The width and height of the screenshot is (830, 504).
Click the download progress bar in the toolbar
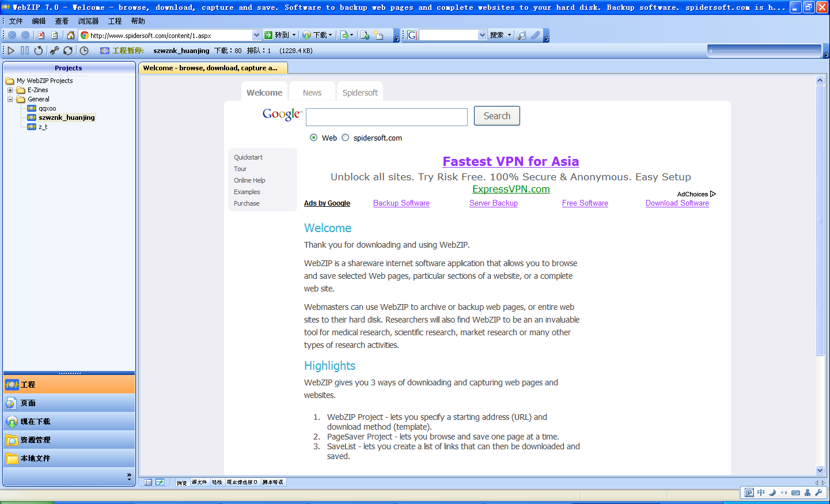pyautogui.click(x=764, y=51)
